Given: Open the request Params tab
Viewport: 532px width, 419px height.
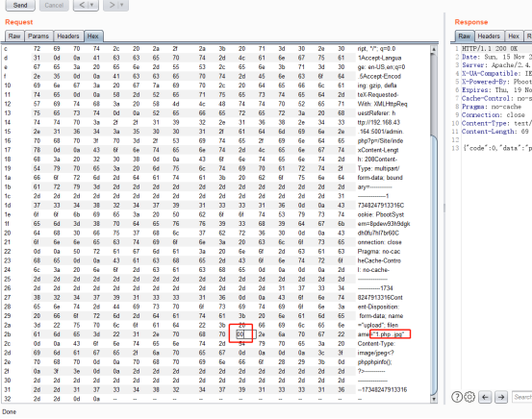Looking at the screenshot, I should (38, 36).
